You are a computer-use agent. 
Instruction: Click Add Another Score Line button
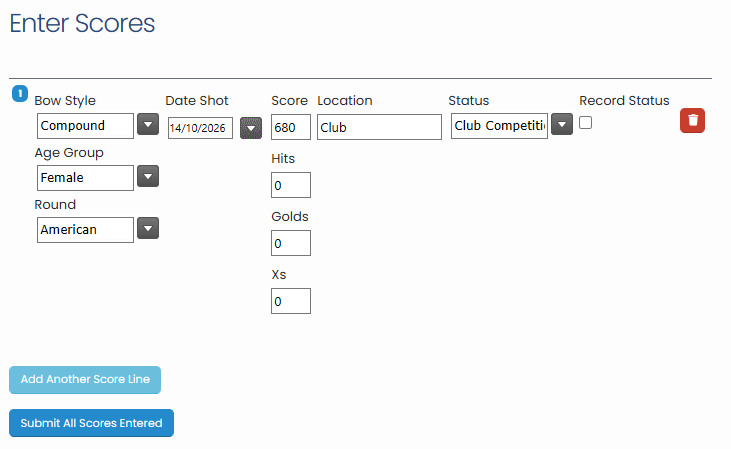click(85, 380)
